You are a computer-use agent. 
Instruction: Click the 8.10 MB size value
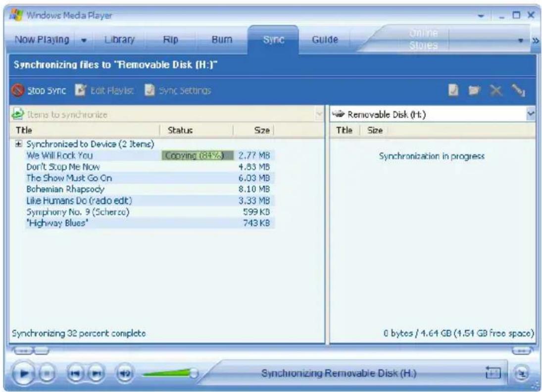[x=254, y=189]
